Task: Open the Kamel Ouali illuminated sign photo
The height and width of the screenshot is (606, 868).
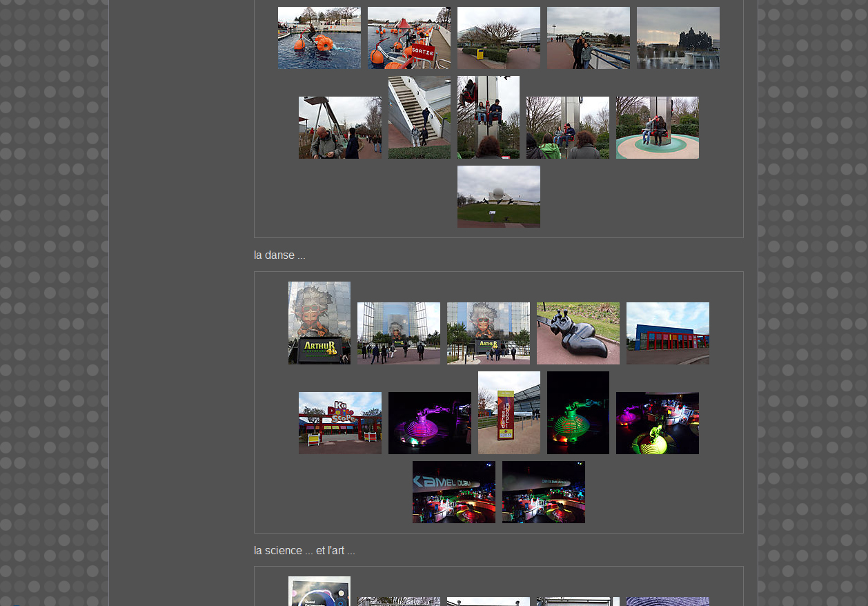Action: (453, 491)
